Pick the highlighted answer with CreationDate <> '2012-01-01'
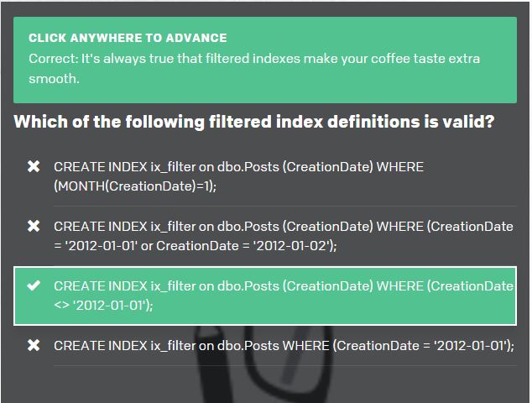 [x=283, y=296]
